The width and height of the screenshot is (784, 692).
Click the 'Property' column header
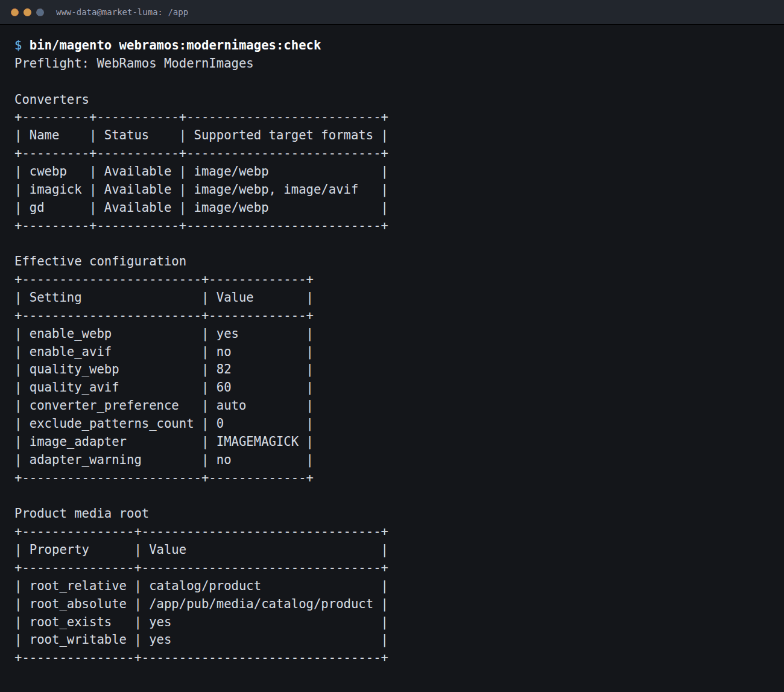59,550
